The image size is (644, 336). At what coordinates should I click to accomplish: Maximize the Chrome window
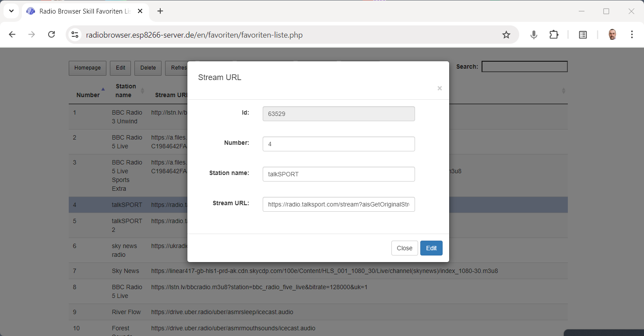(x=606, y=11)
